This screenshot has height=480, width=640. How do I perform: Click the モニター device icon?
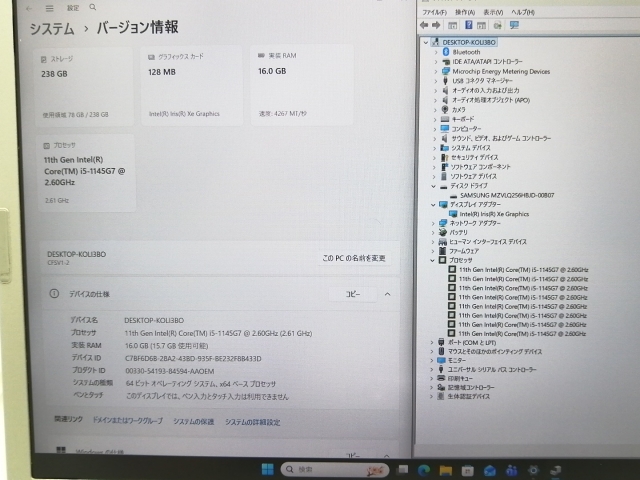(x=441, y=360)
